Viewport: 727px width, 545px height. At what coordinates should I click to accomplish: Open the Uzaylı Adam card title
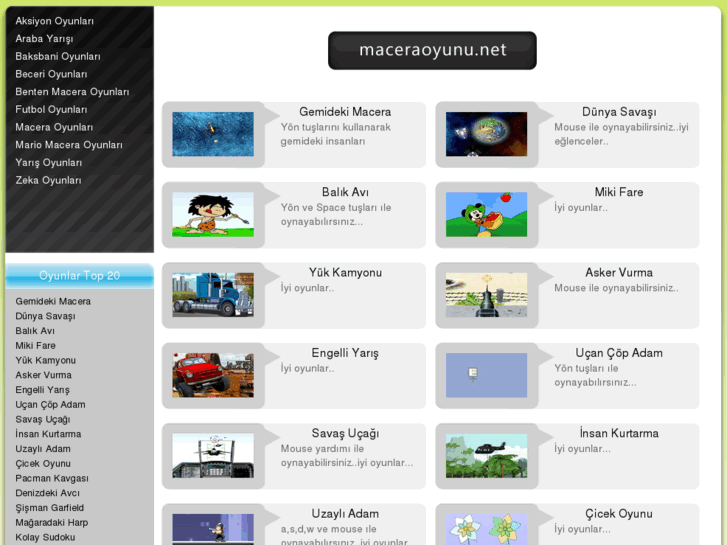pyautogui.click(x=345, y=513)
